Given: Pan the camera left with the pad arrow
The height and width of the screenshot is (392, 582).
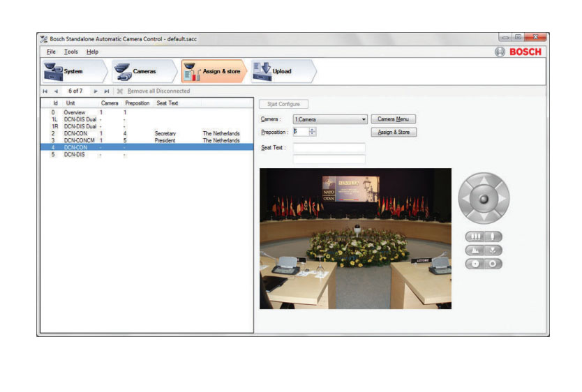Looking at the screenshot, I should tap(466, 198).
